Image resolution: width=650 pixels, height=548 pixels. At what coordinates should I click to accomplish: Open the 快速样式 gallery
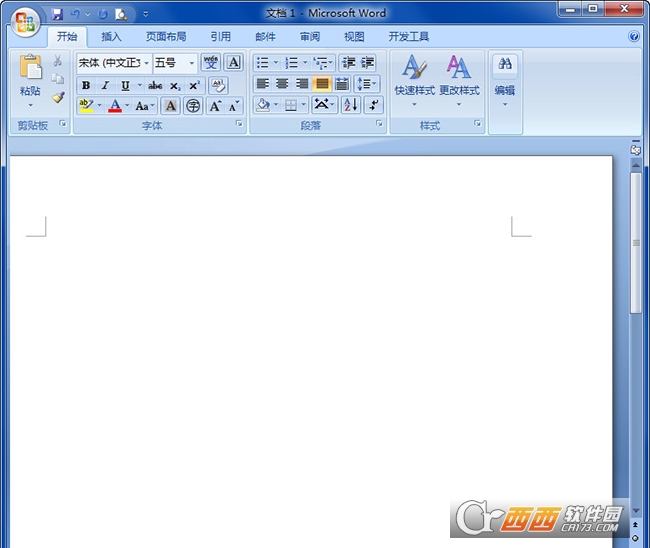click(415, 80)
